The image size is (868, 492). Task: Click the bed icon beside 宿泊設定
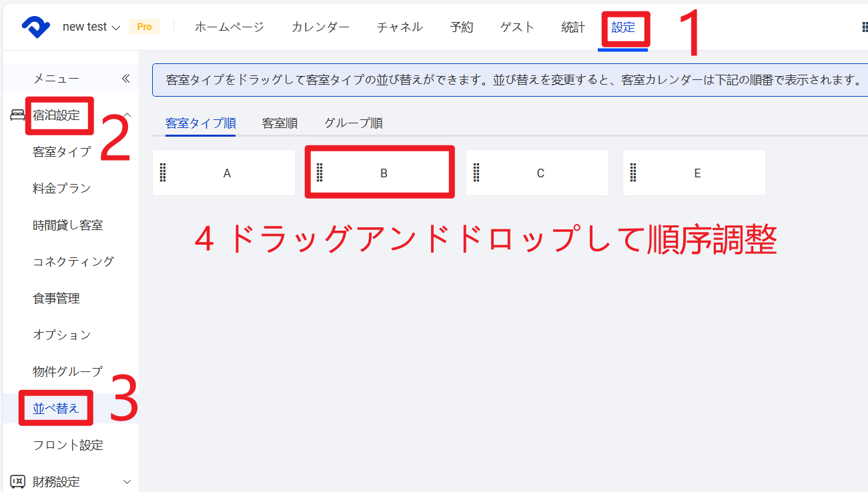pos(17,115)
